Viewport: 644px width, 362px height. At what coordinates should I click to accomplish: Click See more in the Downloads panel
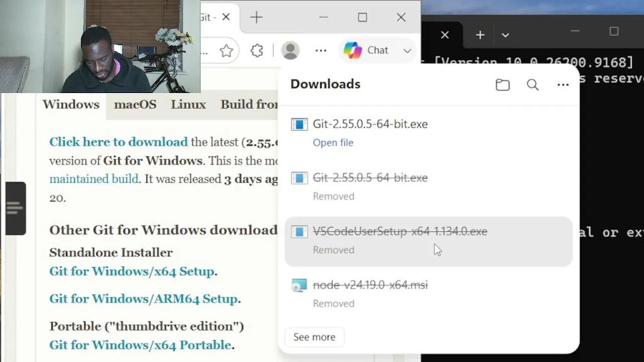pos(314,337)
